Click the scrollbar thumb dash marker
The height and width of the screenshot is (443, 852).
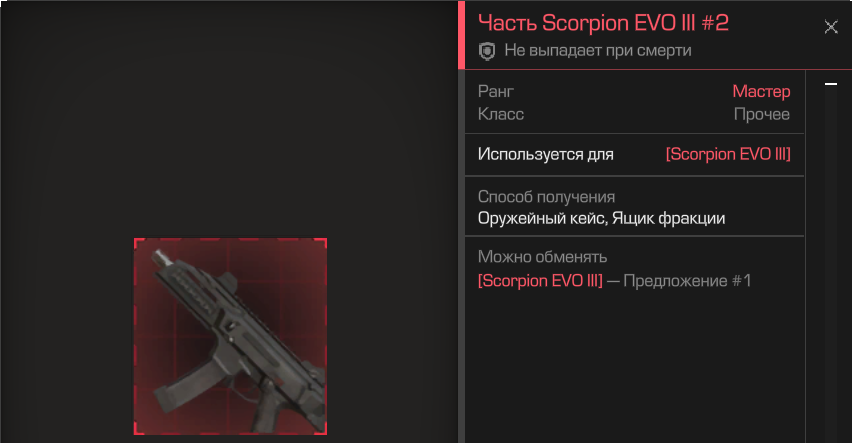(830, 84)
